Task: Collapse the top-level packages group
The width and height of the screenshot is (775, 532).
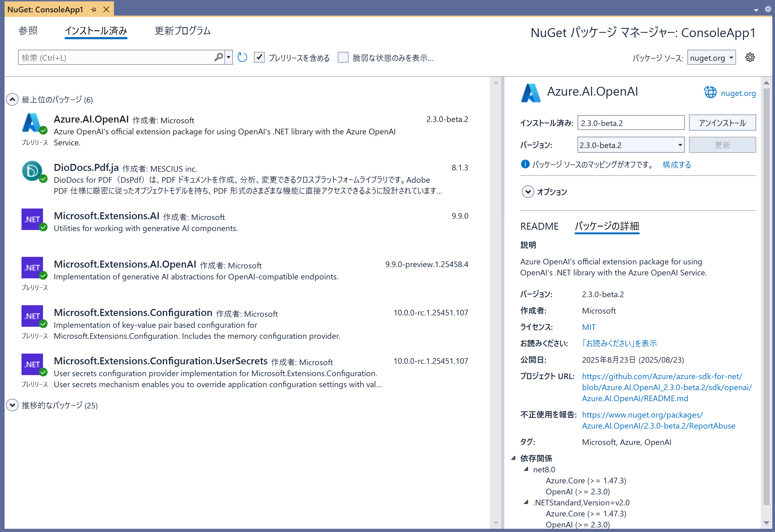Action: 12,99
